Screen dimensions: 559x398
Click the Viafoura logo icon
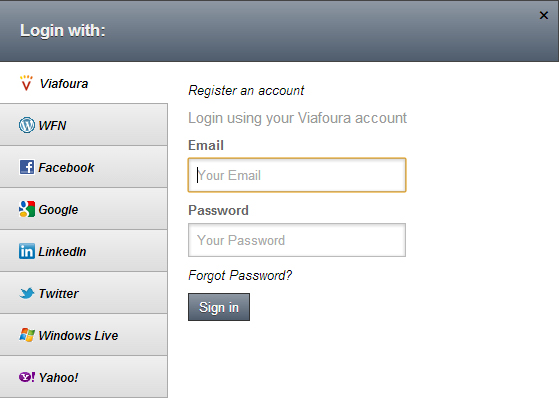[26, 83]
